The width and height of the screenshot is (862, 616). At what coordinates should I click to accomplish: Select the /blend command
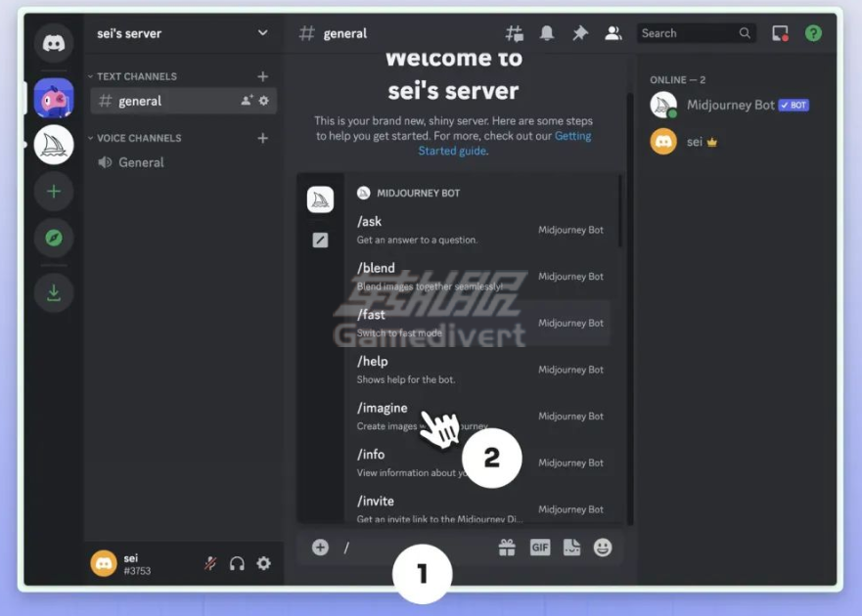377,268
